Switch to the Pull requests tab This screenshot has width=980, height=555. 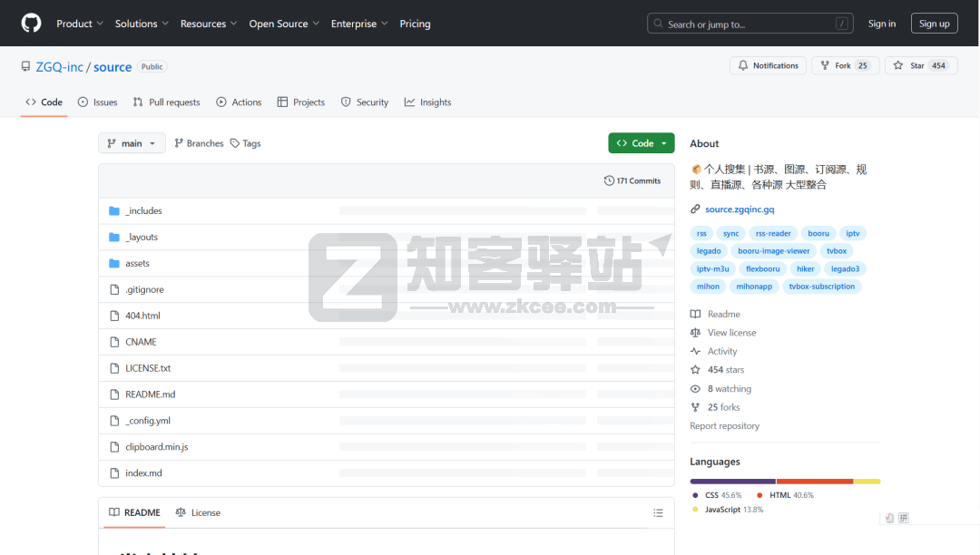tap(166, 102)
